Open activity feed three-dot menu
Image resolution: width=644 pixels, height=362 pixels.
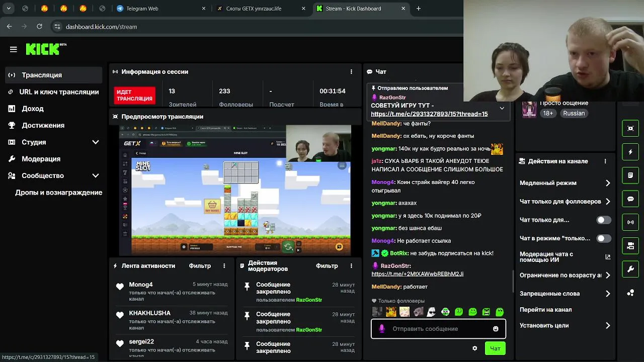pos(224,266)
